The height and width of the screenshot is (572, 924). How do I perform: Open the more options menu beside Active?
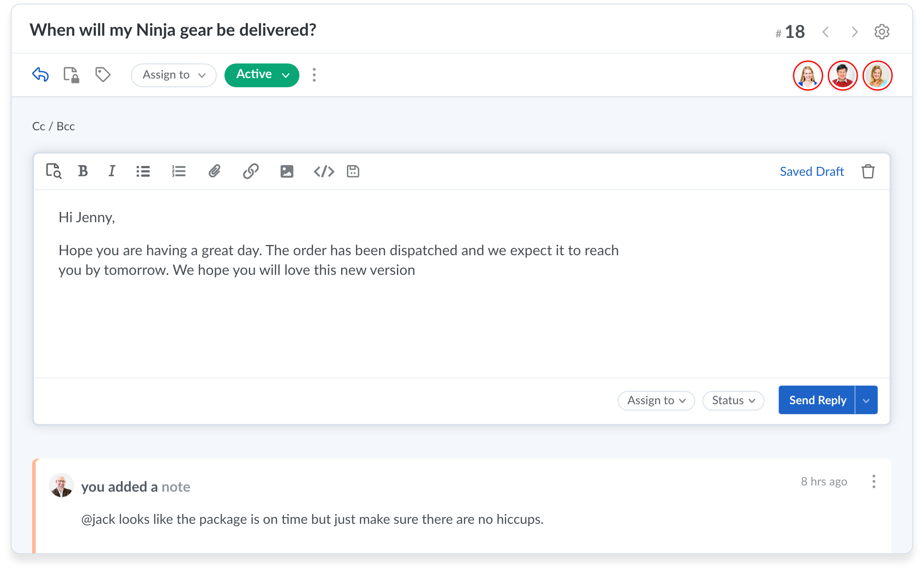[x=314, y=75]
